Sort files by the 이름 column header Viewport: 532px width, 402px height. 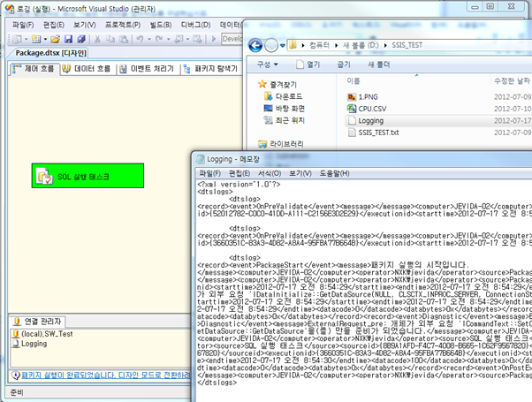pos(353,80)
